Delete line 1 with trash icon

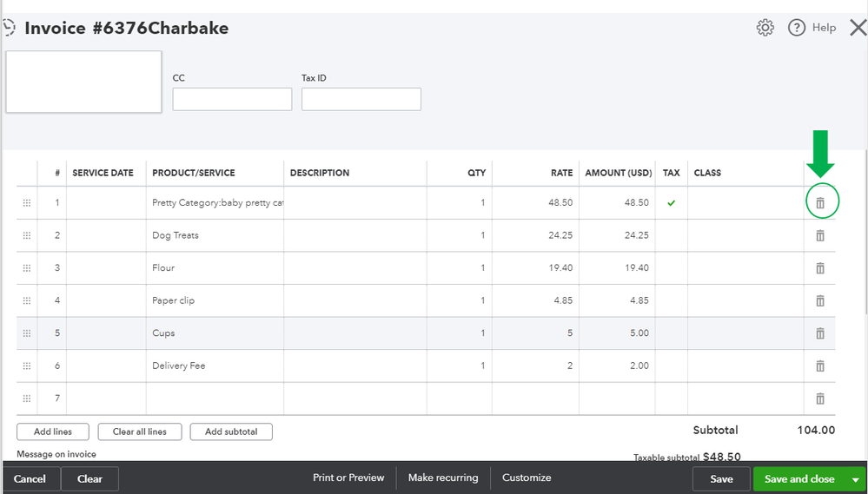[819, 203]
